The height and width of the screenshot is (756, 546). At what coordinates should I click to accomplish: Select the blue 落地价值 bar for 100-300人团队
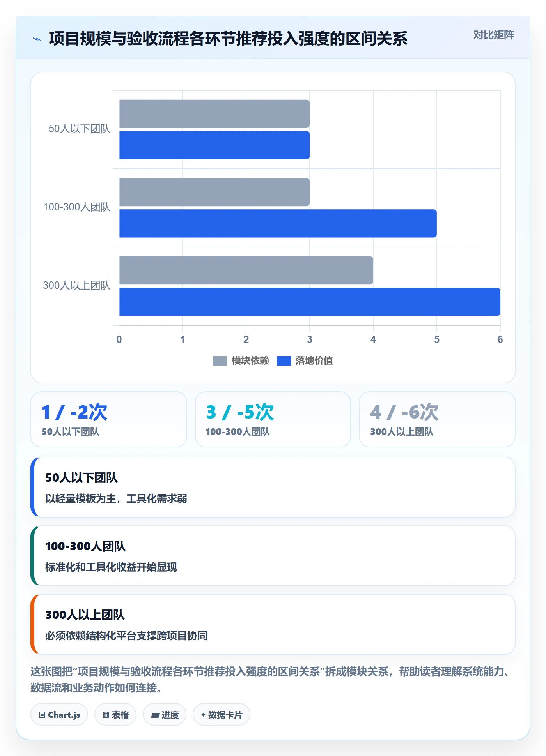point(278,223)
